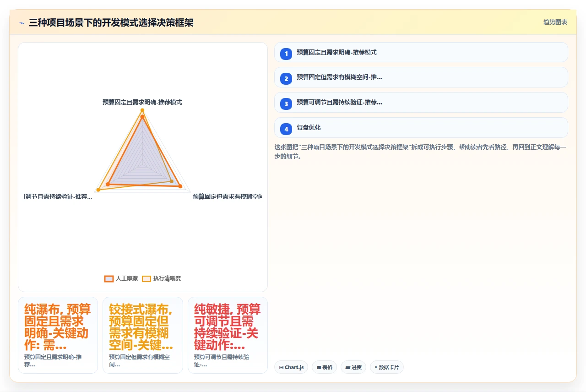
Task: Click the trend icon beside the page title
Action: click(x=22, y=23)
